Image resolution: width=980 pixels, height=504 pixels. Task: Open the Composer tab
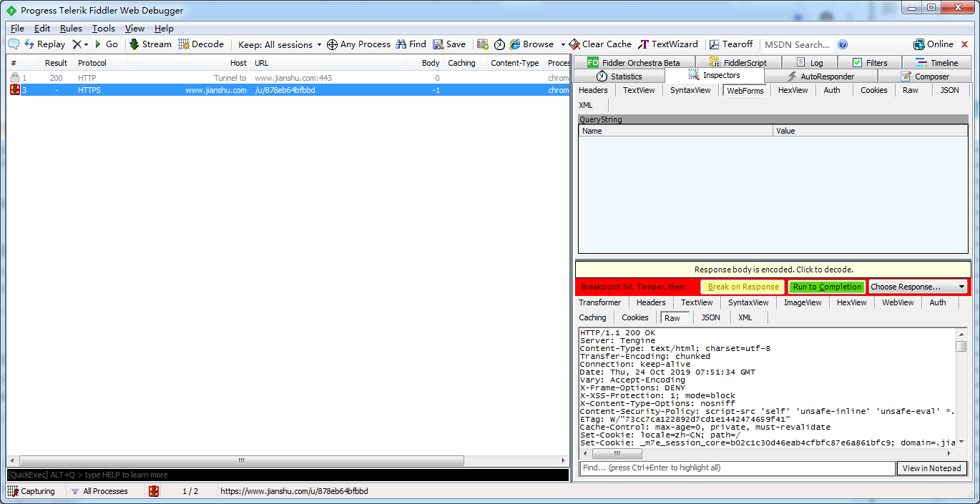[x=924, y=76]
